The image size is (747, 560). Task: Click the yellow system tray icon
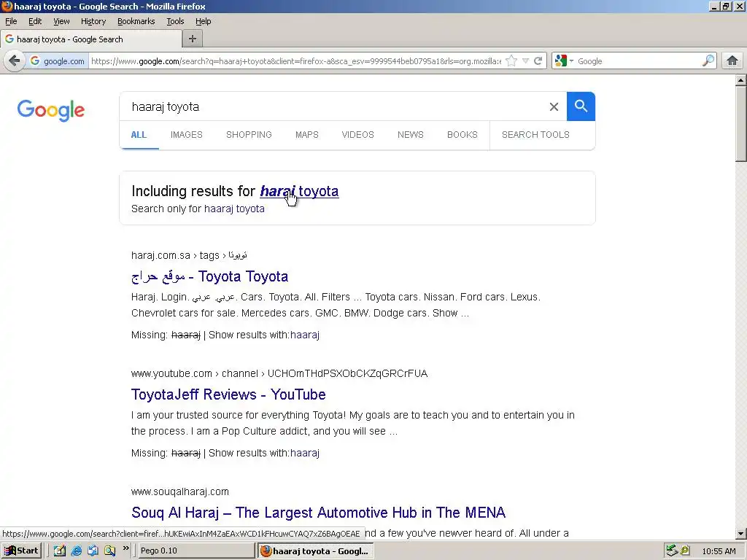coord(685,551)
